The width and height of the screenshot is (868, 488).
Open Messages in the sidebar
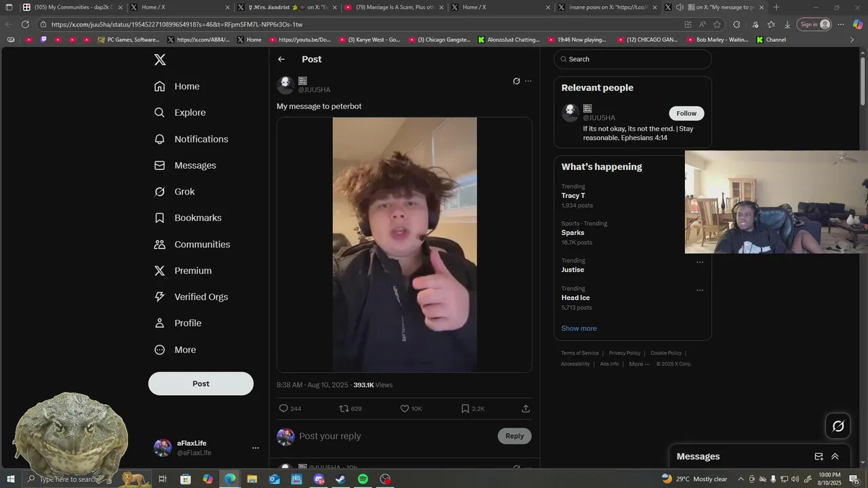185,165
